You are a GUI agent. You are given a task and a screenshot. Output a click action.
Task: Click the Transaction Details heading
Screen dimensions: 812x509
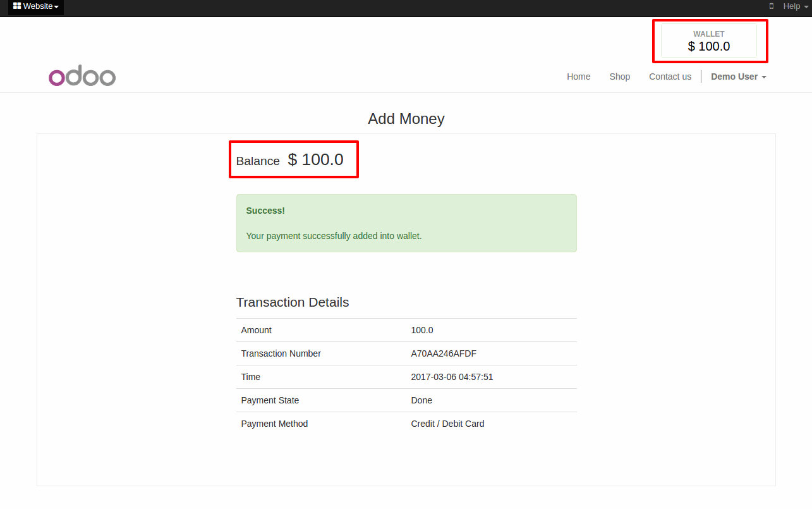(293, 302)
